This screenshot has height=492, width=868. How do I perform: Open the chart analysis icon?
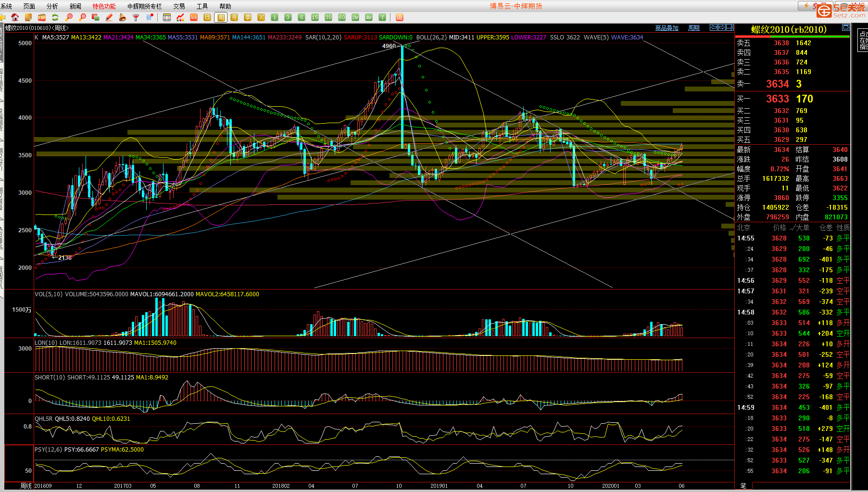click(x=180, y=17)
